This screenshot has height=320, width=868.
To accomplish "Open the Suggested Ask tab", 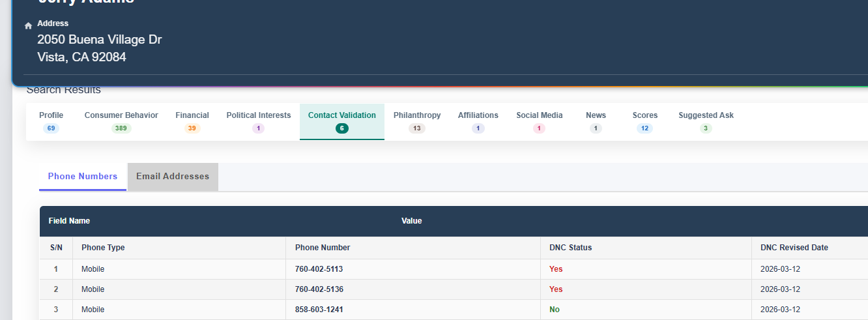I will tap(706, 121).
